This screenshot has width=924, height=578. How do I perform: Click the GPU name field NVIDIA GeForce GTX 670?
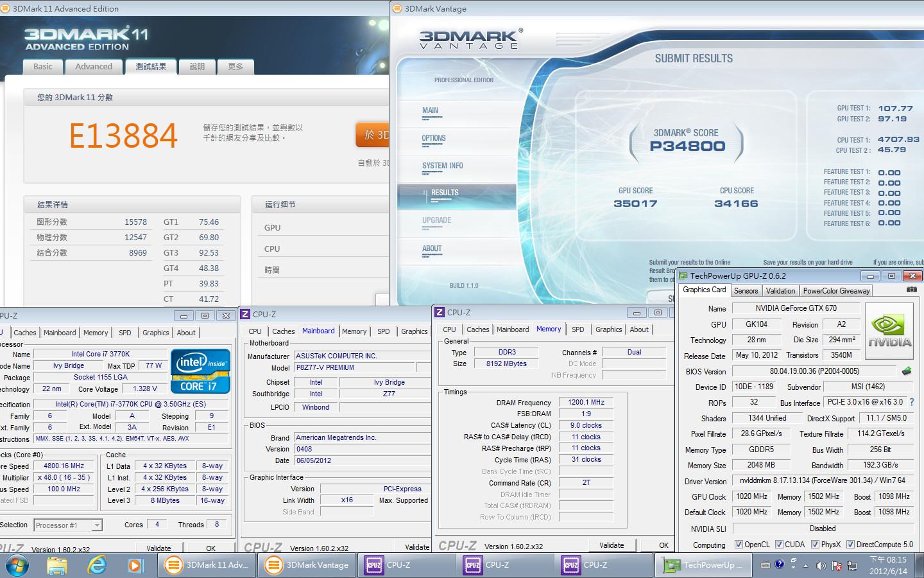pyautogui.click(x=796, y=308)
